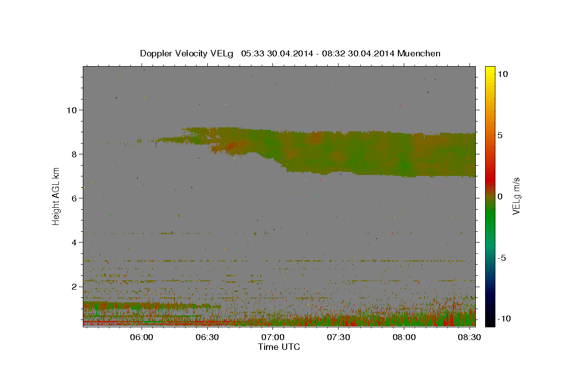Click the 07:30 time axis tick label
Screen dimensions: 588x392
[x=339, y=338]
